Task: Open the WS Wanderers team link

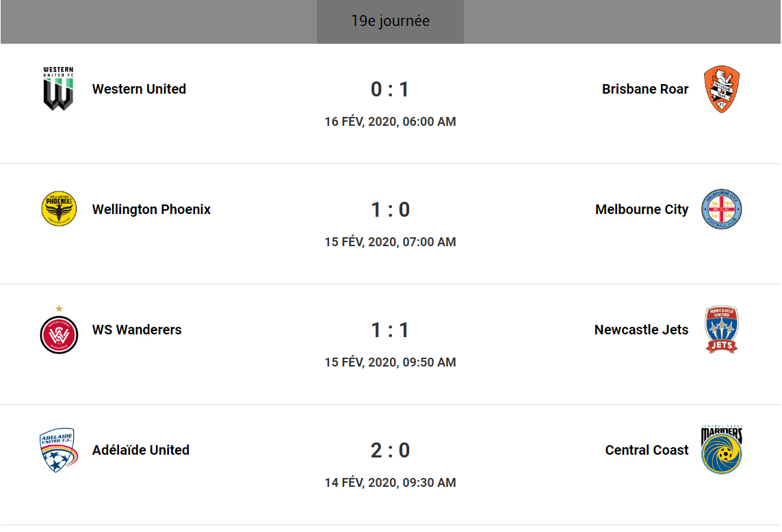Action: pos(137,330)
